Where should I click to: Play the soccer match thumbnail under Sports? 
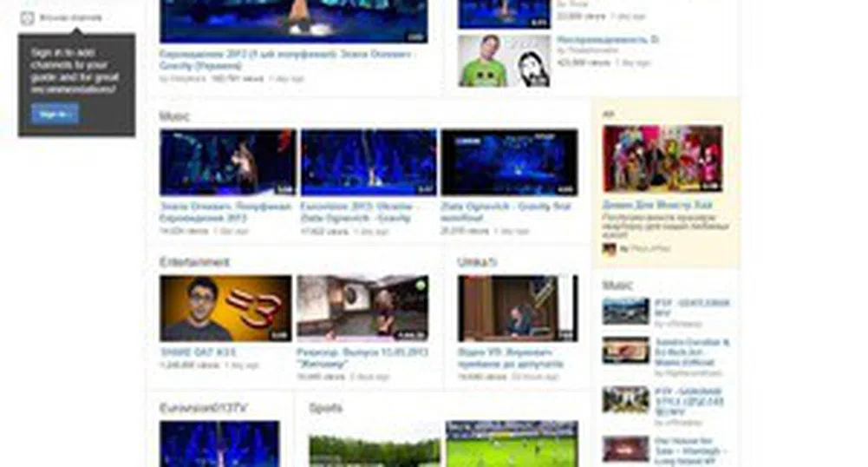click(x=512, y=444)
